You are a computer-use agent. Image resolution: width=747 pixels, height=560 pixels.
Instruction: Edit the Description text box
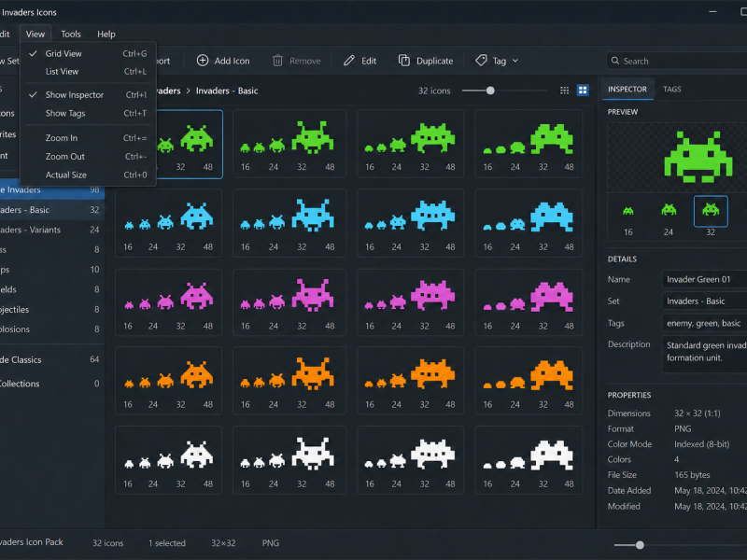705,353
